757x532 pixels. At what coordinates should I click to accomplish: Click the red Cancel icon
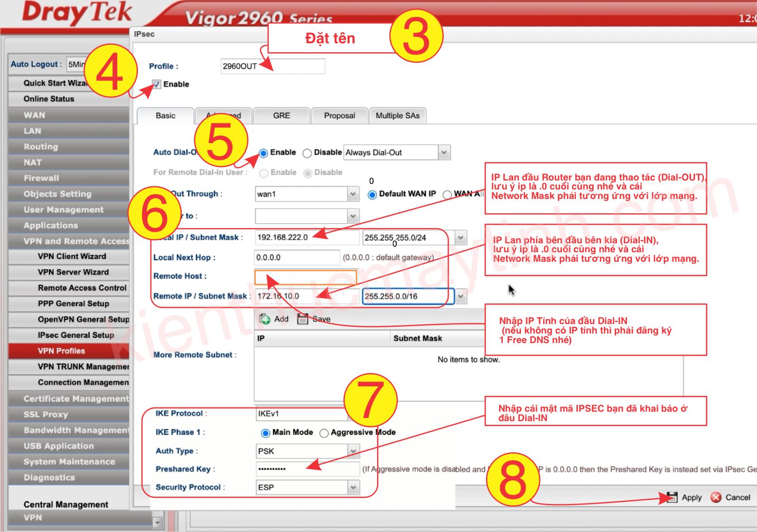[x=716, y=497]
